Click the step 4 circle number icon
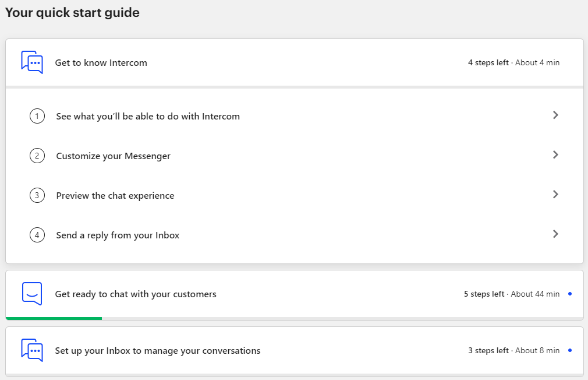This screenshot has width=588, height=380. click(37, 235)
